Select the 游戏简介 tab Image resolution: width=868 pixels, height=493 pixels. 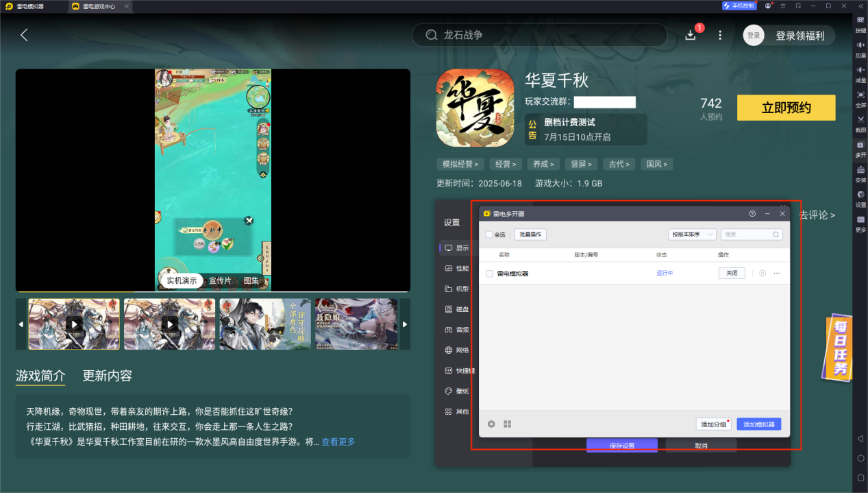point(41,376)
